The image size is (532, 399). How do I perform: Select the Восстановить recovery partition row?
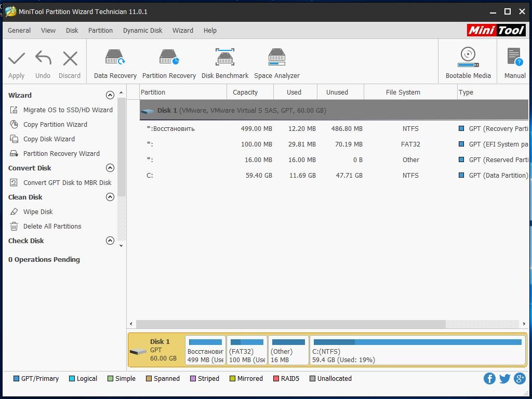click(x=334, y=129)
